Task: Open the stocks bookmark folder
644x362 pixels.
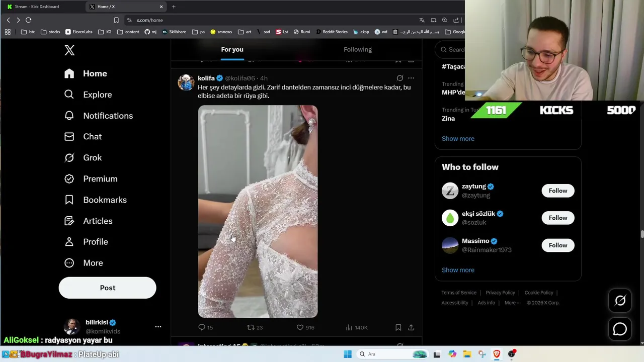Action: tap(50, 32)
